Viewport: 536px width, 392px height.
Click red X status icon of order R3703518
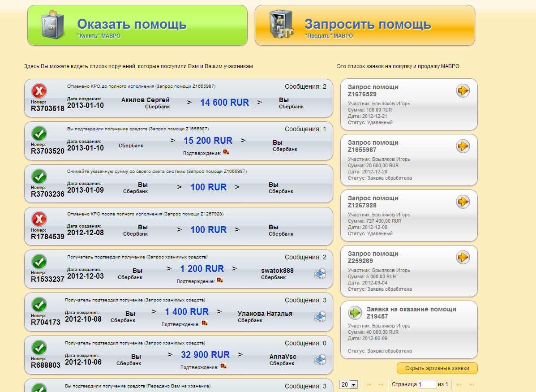coord(39,91)
